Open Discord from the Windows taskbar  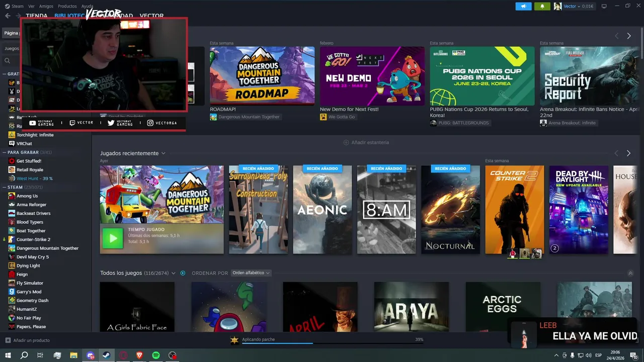90,355
